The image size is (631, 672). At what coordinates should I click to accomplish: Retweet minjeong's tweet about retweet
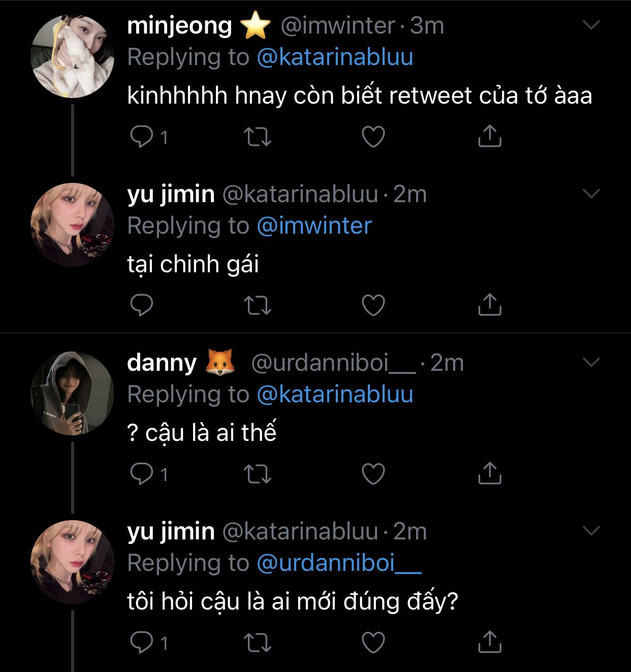coord(258,136)
